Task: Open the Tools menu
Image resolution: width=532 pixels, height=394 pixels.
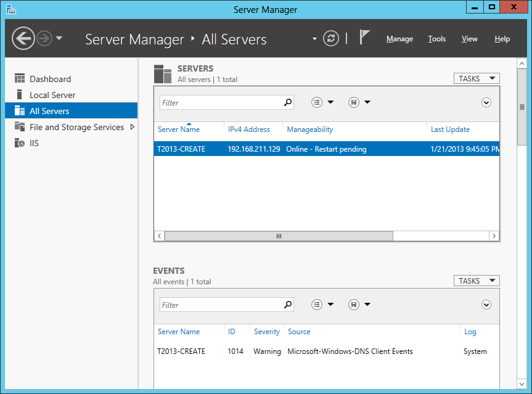Action: (437, 39)
